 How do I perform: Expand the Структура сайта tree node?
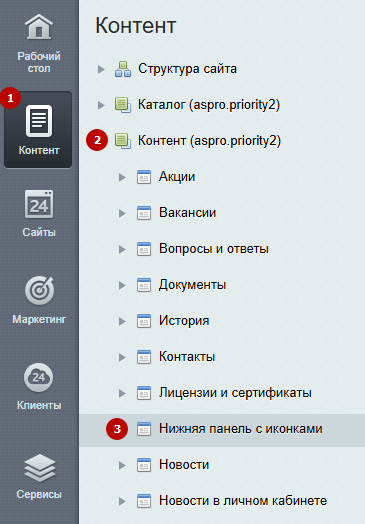coord(101,70)
